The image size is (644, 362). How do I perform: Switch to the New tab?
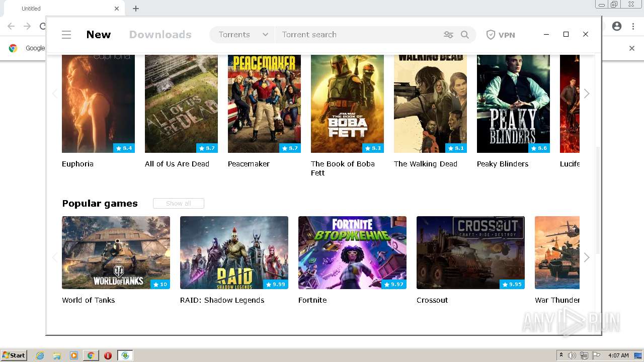click(x=99, y=35)
